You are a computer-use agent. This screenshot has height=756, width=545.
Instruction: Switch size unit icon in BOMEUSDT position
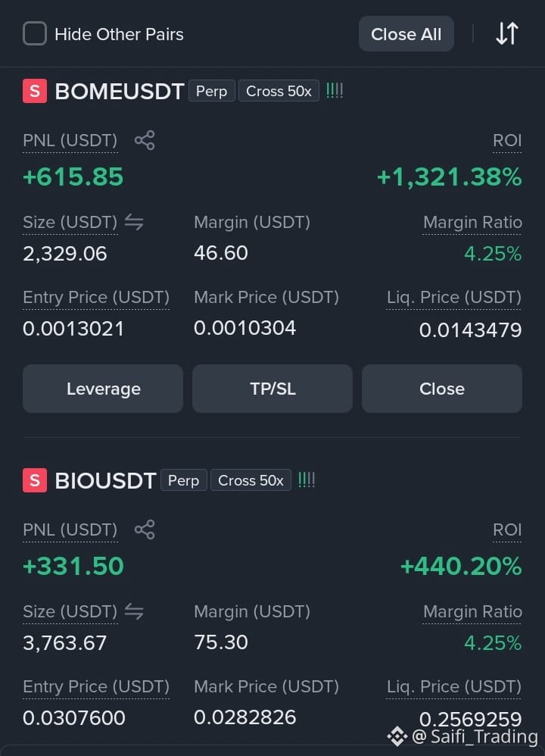(134, 222)
